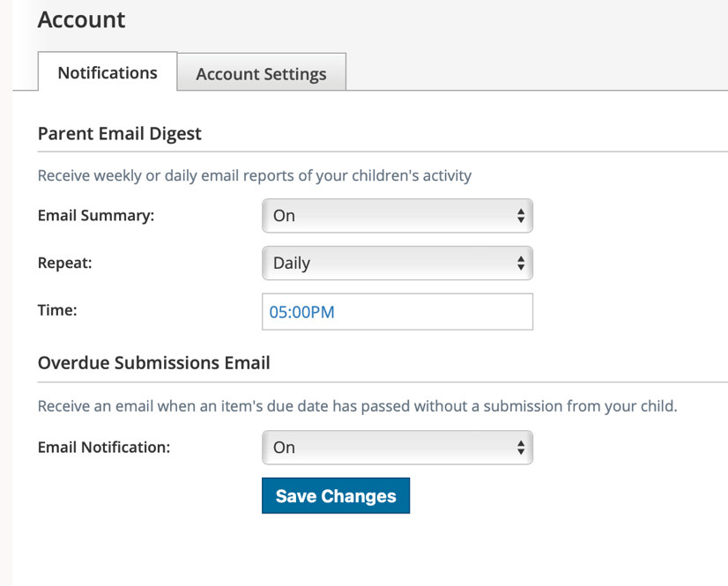Screen dimensions: 728x586
Task: Open the Repeat frequency dropdown showing Daily
Action: pos(397,263)
